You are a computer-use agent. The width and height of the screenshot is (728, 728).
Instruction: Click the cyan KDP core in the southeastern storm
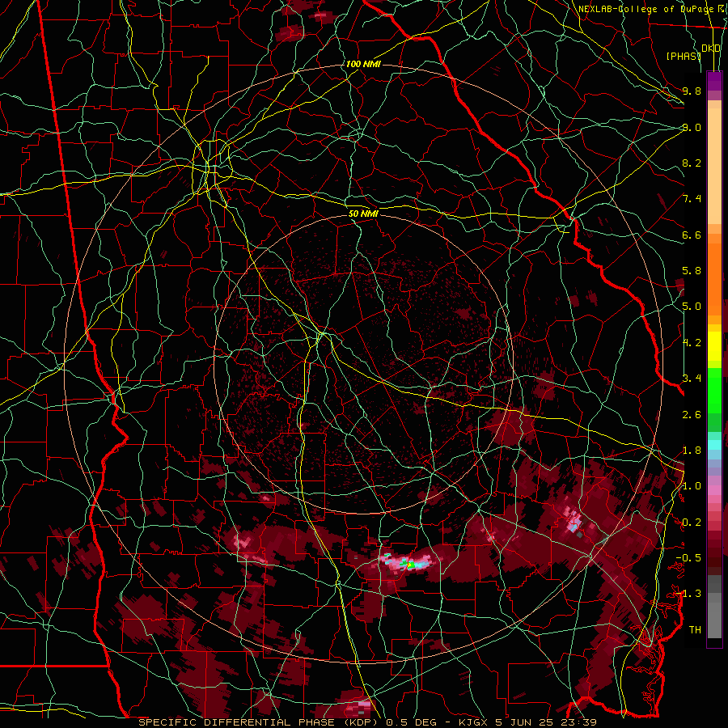(x=574, y=528)
